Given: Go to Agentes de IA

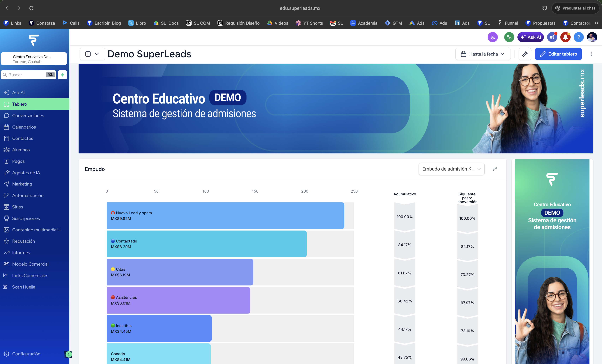Looking at the screenshot, I should click(x=35, y=173).
